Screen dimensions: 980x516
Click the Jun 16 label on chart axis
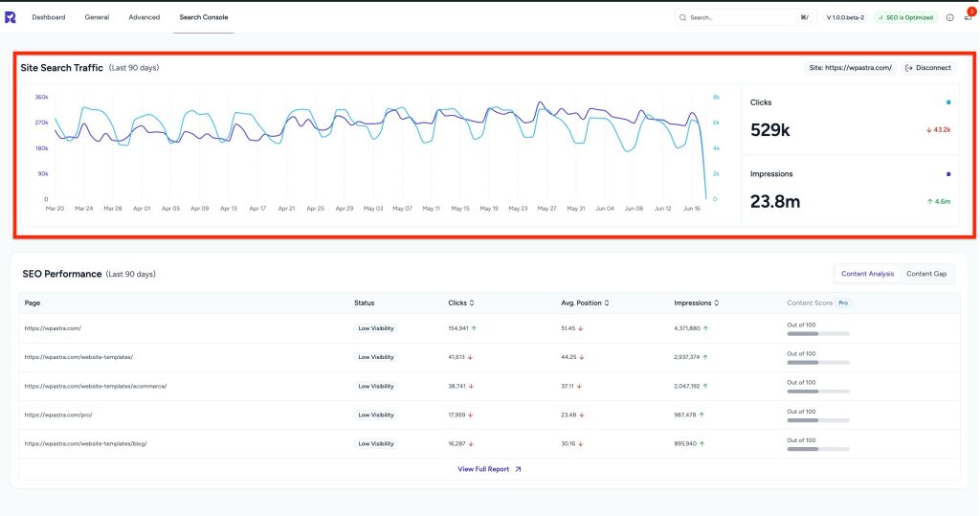pyautogui.click(x=692, y=209)
